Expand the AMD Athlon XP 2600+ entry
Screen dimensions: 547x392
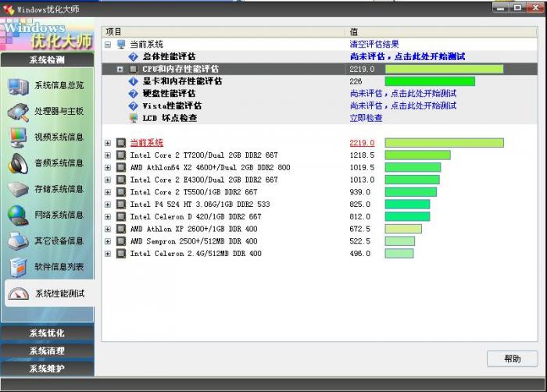(x=108, y=229)
